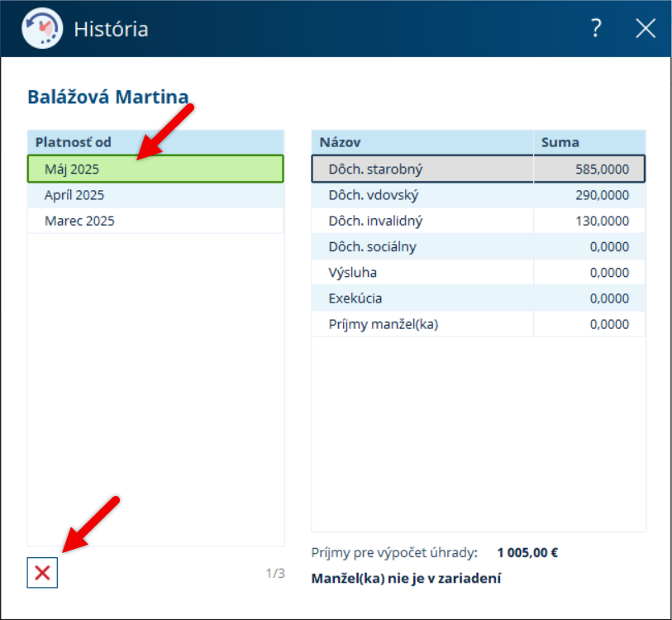The width and height of the screenshot is (672, 620).
Task: Select the Dôch. vdovský row
Action: pos(479,195)
